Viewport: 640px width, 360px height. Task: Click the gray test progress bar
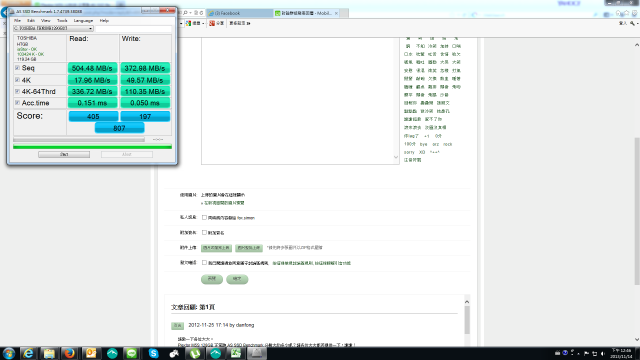coord(79,140)
